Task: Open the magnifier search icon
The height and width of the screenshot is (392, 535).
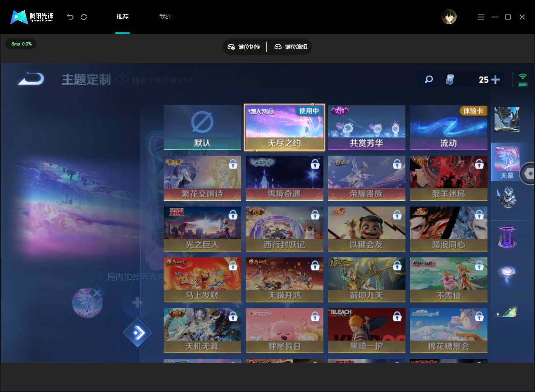Action: (429, 80)
